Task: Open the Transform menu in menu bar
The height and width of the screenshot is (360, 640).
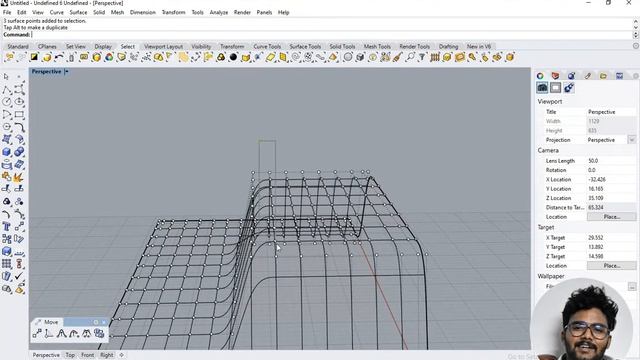Action: pos(173,12)
